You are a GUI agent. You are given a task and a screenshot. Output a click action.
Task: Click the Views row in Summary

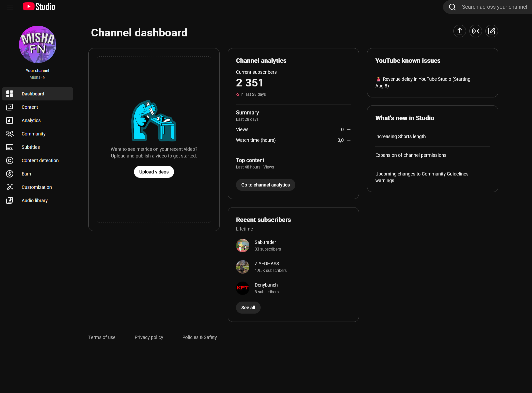pyautogui.click(x=293, y=129)
